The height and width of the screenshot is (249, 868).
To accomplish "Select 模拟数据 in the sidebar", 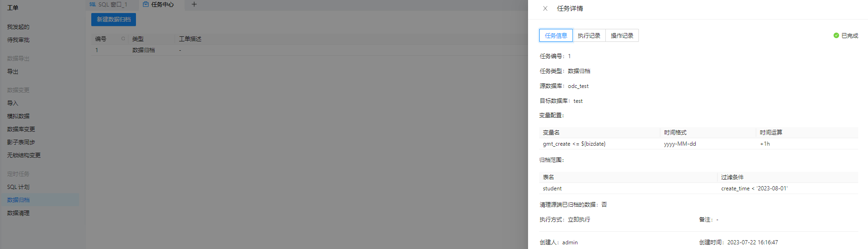I will [x=18, y=116].
